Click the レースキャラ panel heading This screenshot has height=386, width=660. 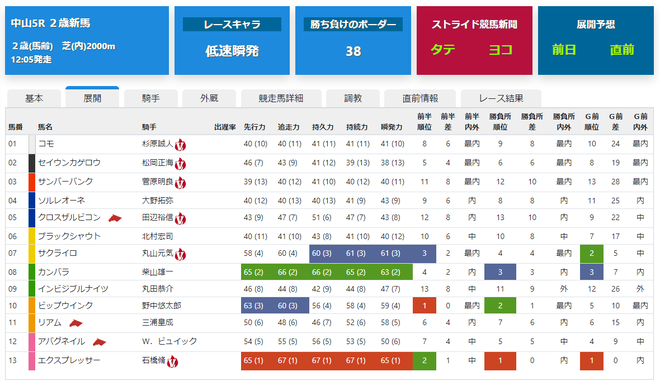[x=232, y=24]
